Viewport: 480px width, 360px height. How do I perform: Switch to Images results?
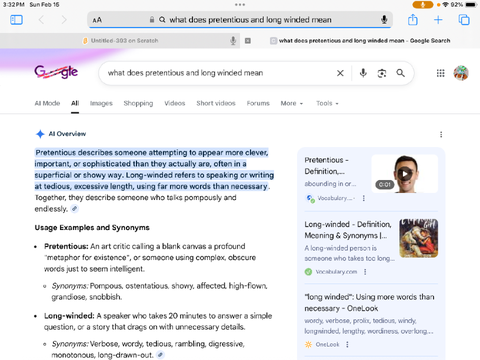101,103
